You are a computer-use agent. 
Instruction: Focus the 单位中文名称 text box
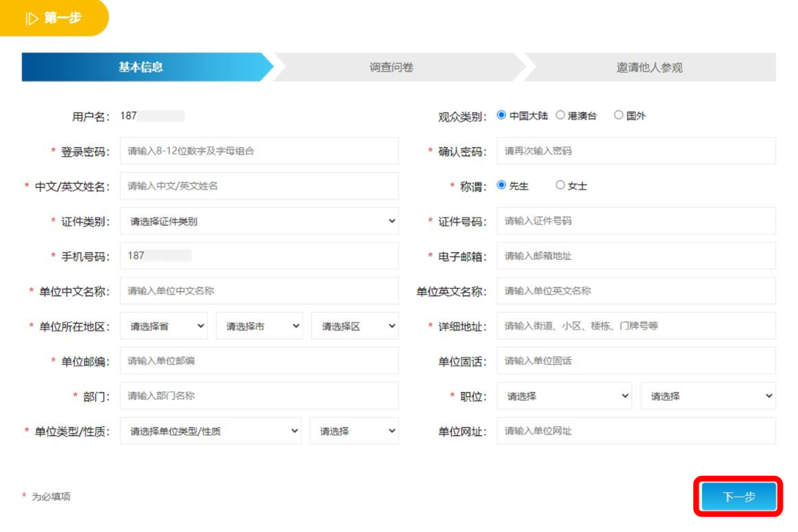tap(259, 291)
